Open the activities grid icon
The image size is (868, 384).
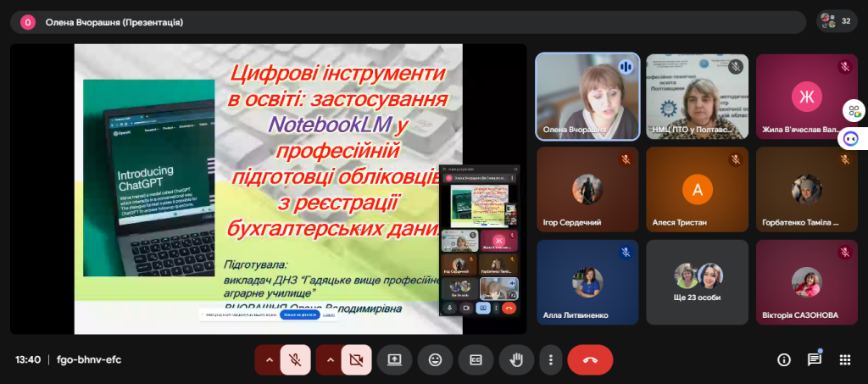click(x=844, y=359)
